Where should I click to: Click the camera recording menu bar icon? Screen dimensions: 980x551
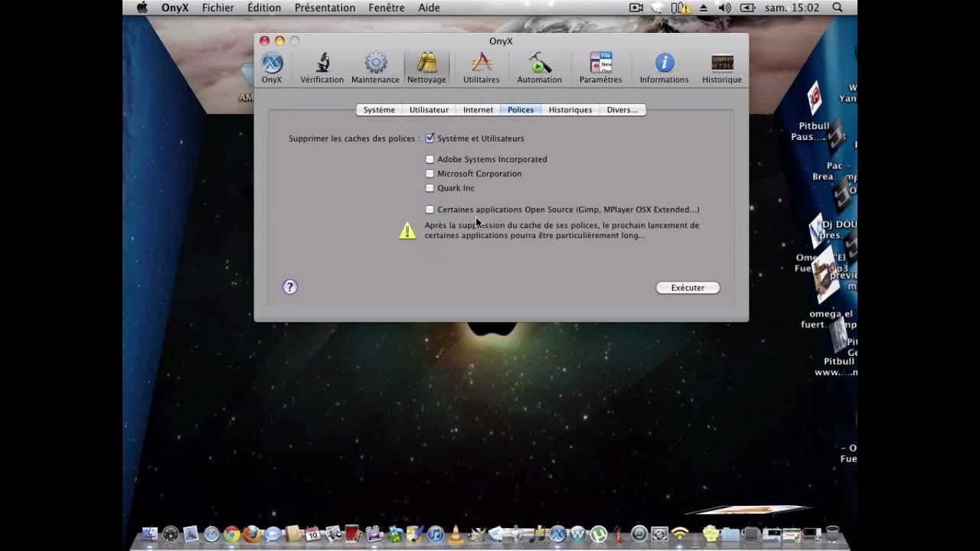(636, 8)
